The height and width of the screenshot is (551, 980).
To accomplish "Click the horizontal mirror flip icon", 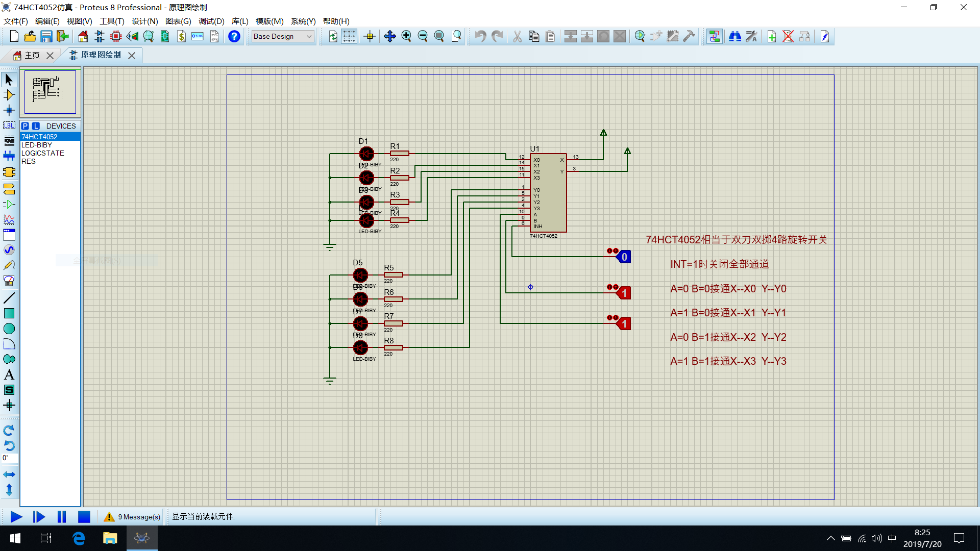I will tap(9, 474).
